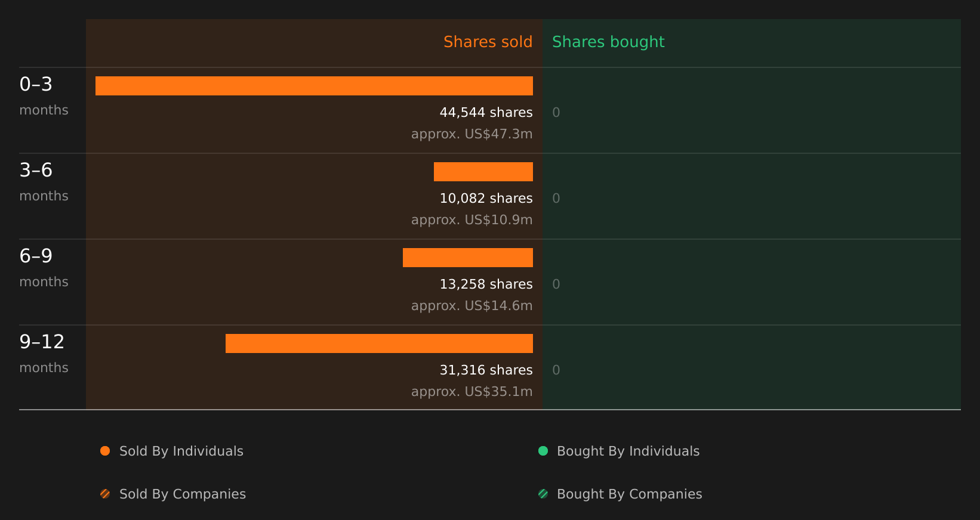Image resolution: width=980 pixels, height=520 pixels.
Task: Click the bought '0' in the 3–6 months row
Action: coord(556,199)
